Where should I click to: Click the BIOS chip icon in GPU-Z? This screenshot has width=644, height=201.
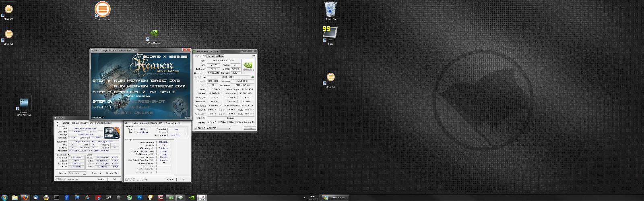pyautogui.click(x=252, y=77)
